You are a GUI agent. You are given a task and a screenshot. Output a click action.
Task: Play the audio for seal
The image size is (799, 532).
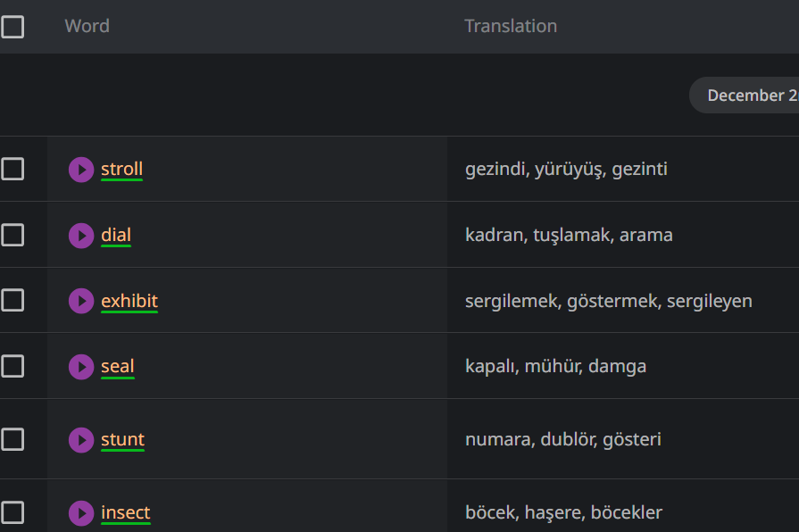[x=81, y=367]
